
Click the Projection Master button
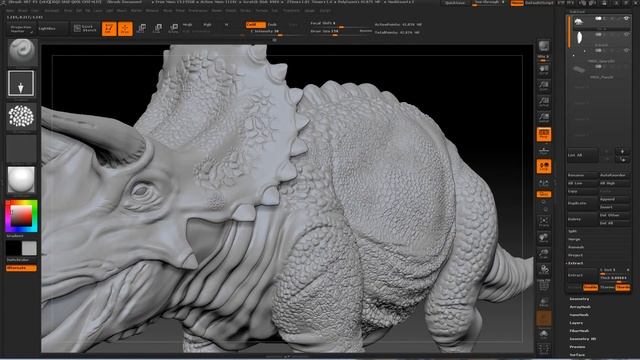coord(20,29)
